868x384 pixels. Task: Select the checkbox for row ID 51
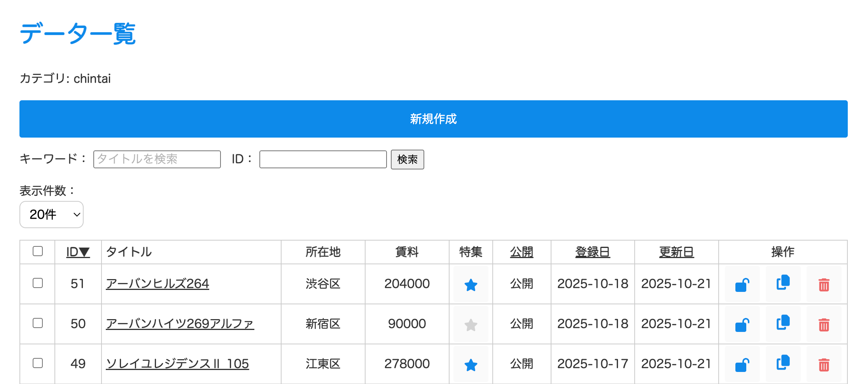pyautogui.click(x=38, y=283)
